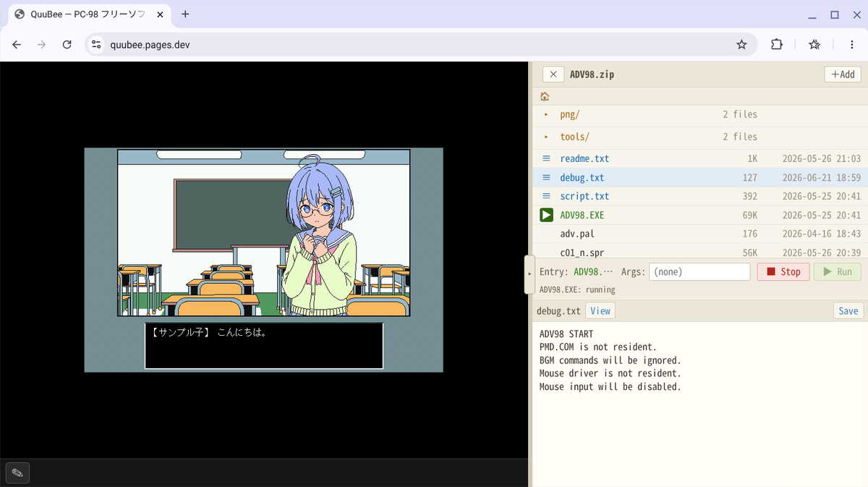Click the keyboard icon at bottom left
Screen dimensions: 868x487
[17, 473]
